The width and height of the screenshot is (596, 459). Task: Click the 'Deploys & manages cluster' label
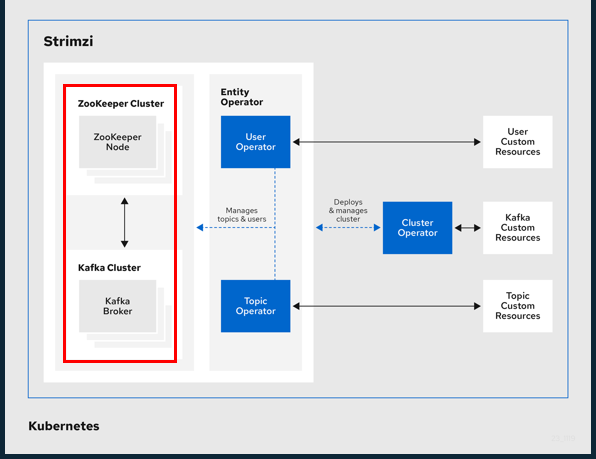pyautogui.click(x=348, y=211)
